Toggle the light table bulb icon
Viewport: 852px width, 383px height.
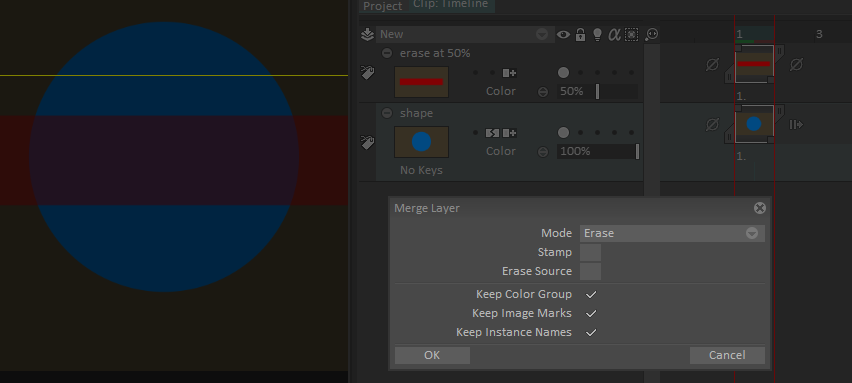597,35
